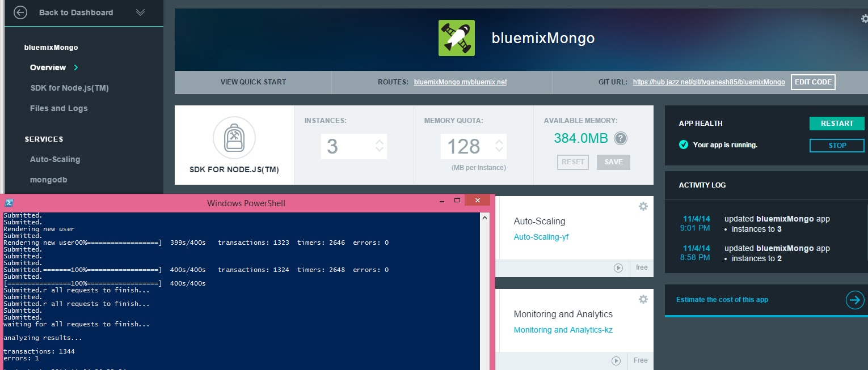The height and width of the screenshot is (370, 868).
Task: Click the bluemixMongo app rocket icon
Action: (456, 38)
